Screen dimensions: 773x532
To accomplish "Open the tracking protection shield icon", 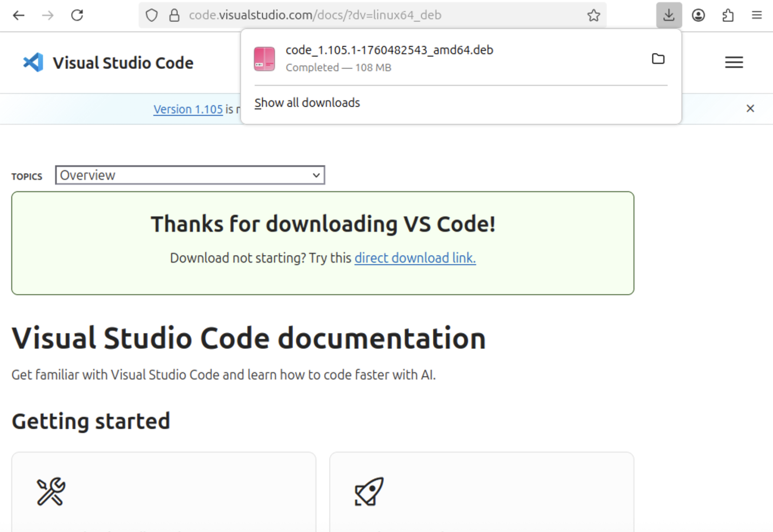I will [x=152, y=15].
